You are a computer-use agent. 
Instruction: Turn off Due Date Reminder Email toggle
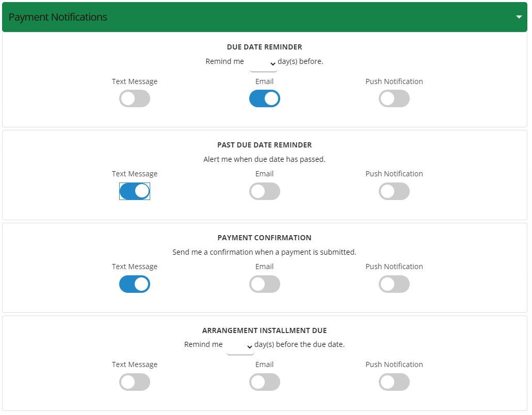265,98
